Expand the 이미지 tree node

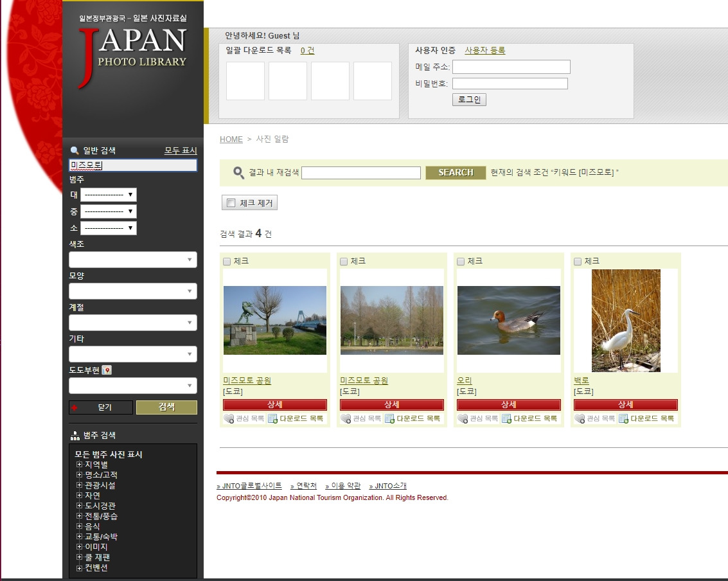pyautogui.click(x=80, y=547)
